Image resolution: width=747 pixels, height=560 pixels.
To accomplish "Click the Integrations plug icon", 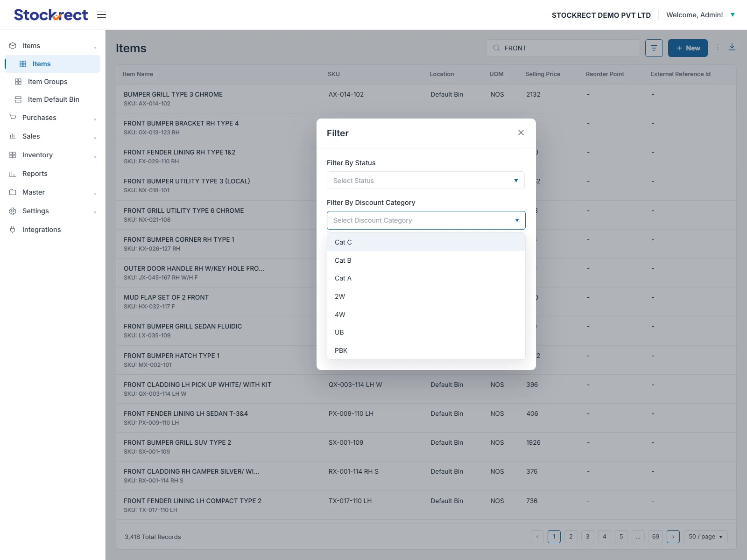I will tap(13, 230).
